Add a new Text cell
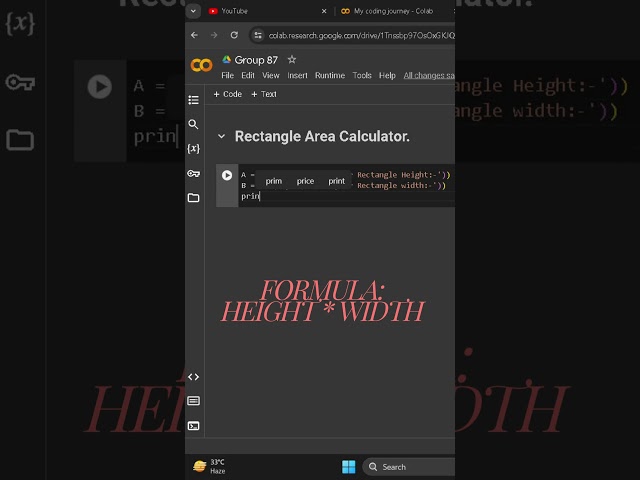640x480 pixels. click(x=264, y=94)
